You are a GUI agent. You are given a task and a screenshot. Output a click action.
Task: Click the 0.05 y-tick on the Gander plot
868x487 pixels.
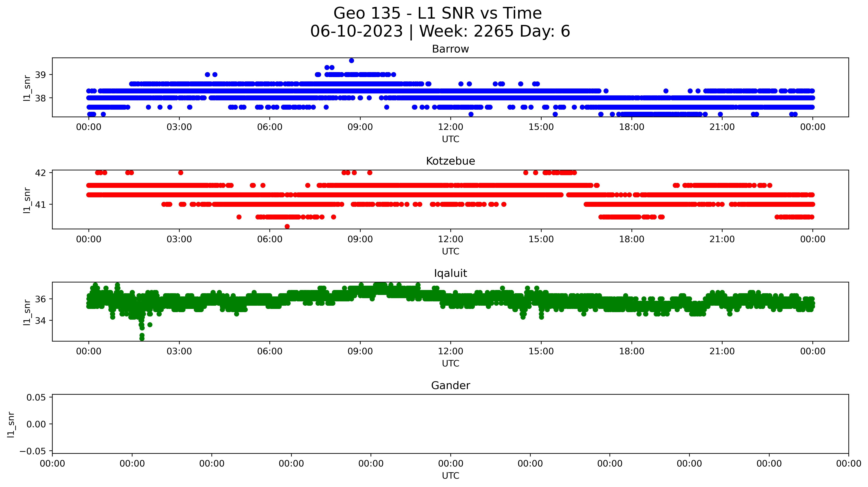click(x=36, y=397)
